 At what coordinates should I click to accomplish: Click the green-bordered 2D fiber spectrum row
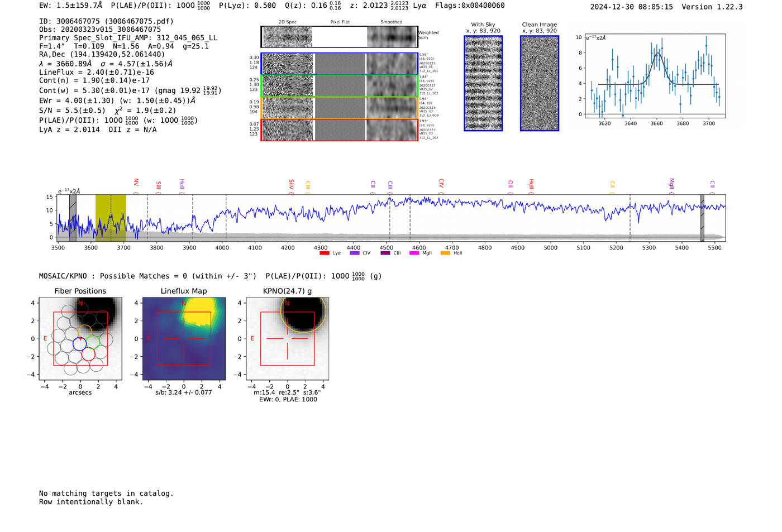[339, 86]
